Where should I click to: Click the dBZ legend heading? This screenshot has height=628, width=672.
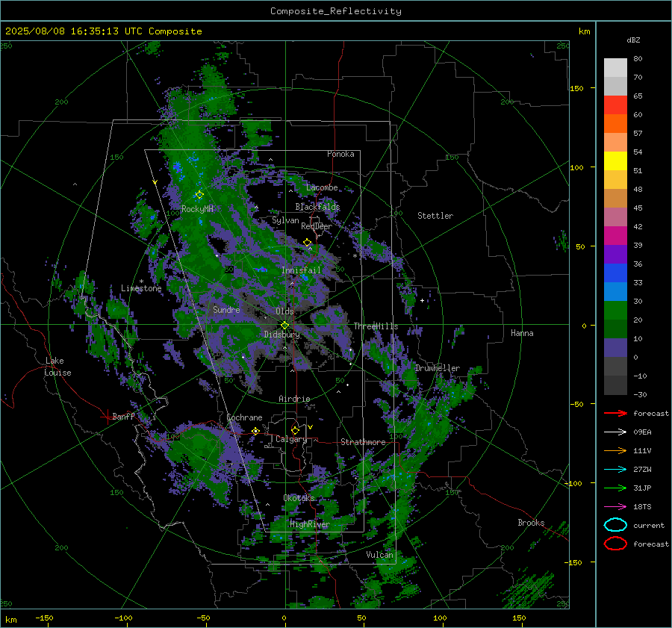(633, 40)
